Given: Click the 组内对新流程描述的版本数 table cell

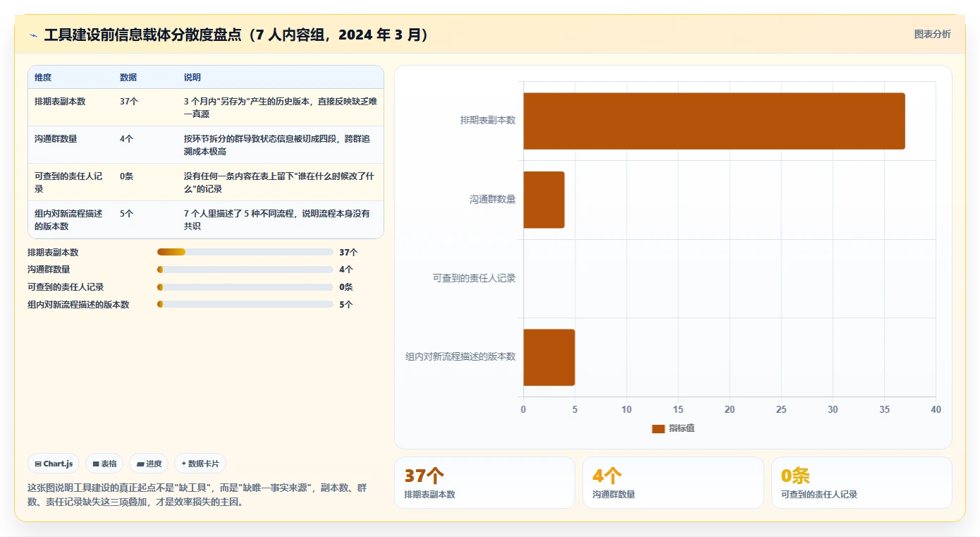Looking at the screenshot, I should coord(69,219).
